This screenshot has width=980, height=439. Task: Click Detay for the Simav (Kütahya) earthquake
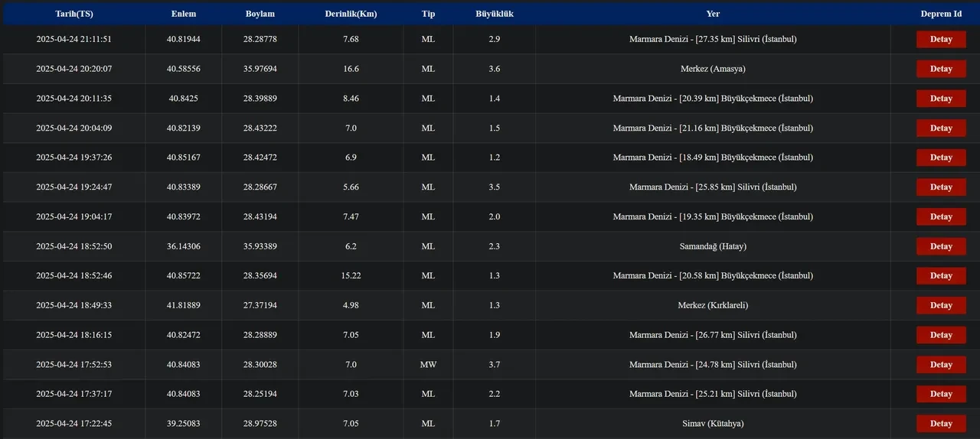coord(941,424)
